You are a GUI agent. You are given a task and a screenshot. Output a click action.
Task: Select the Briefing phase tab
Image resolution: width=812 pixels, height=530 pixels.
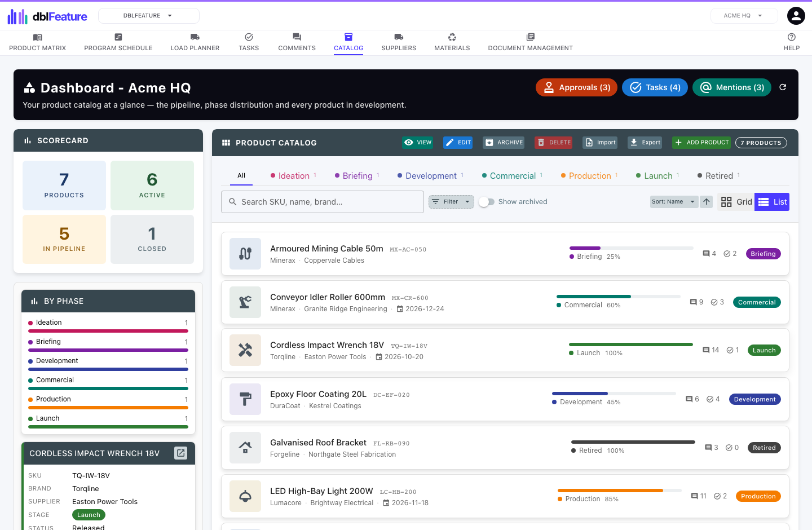(x=358, y=176)
